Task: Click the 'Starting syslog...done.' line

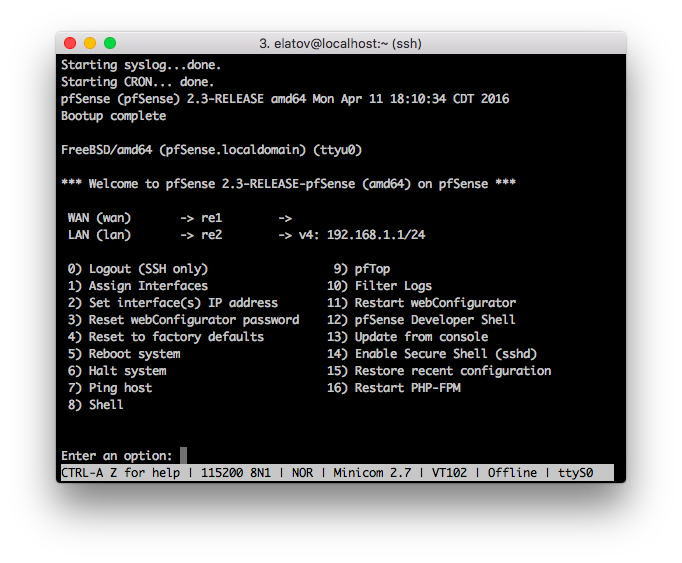Action: tap(141, 65)
